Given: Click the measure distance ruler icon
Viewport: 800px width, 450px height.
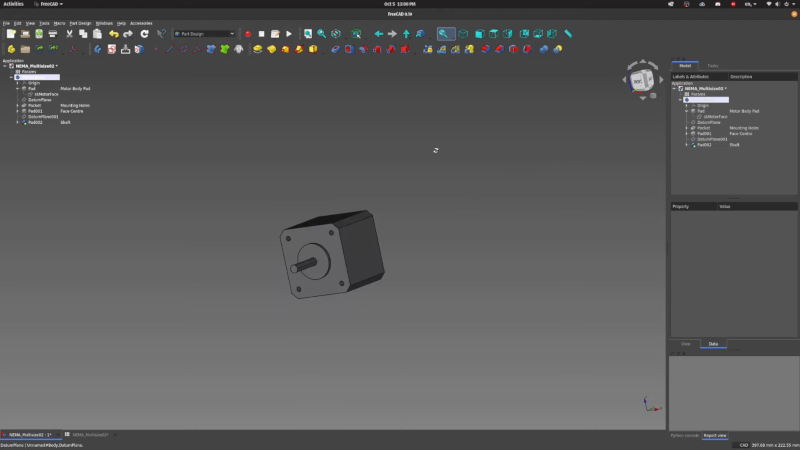Looking at the screenshot, I should pyautogui.click(x=568, y=33).
